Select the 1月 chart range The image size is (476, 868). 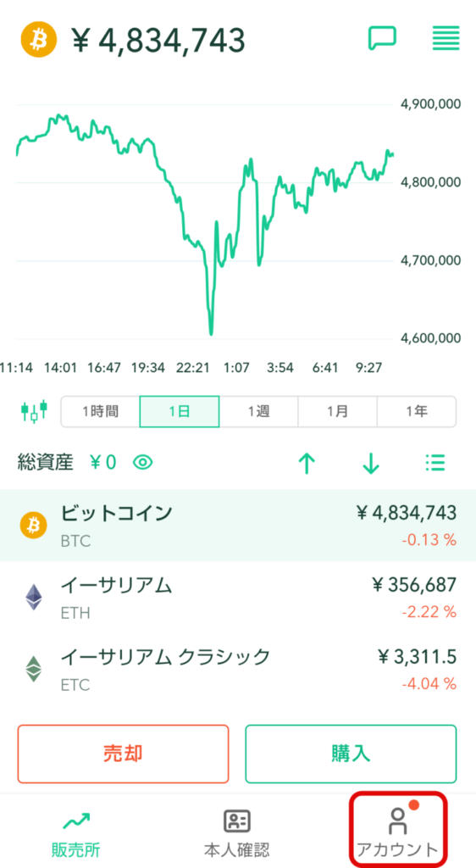pos(338,412)
